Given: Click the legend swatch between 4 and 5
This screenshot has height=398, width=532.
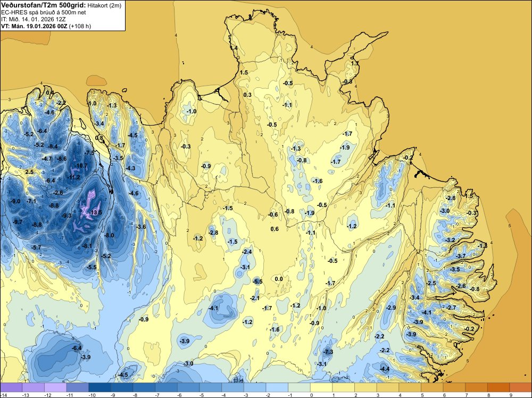Looking at the screenshot, I should (x=410, y=387).
